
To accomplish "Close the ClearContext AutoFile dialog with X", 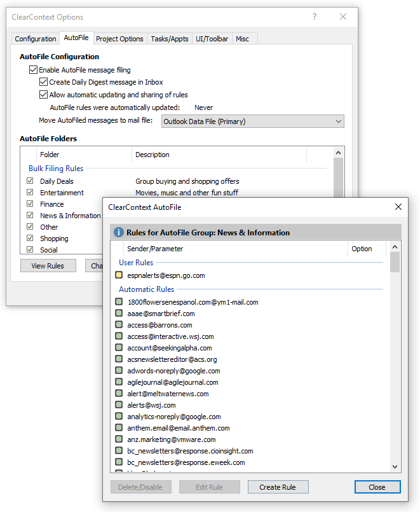I will (x=398, y=207).
